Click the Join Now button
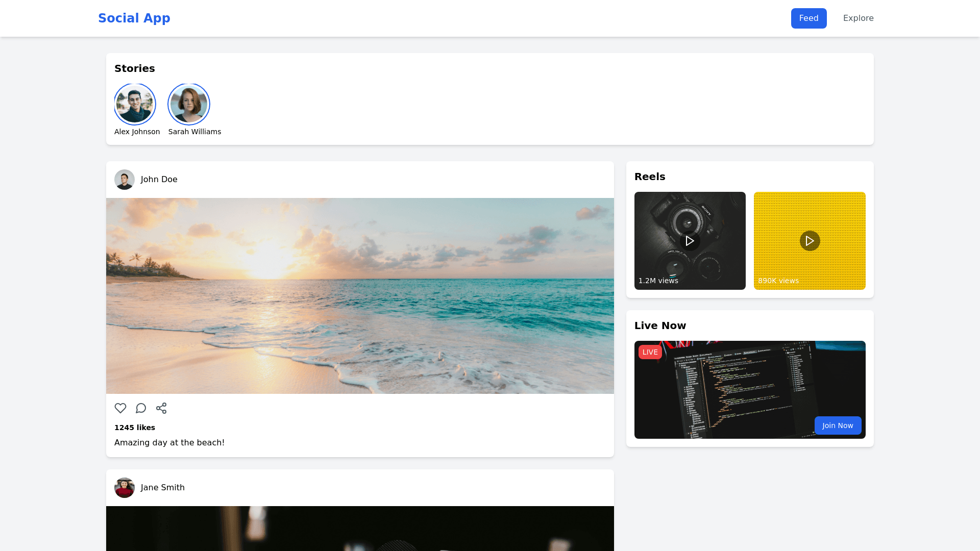Screen dimensions: 980x551 (x=838, y=425)
